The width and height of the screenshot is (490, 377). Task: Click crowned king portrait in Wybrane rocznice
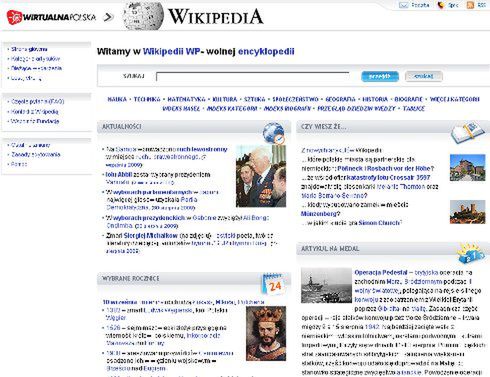point(266,333)
